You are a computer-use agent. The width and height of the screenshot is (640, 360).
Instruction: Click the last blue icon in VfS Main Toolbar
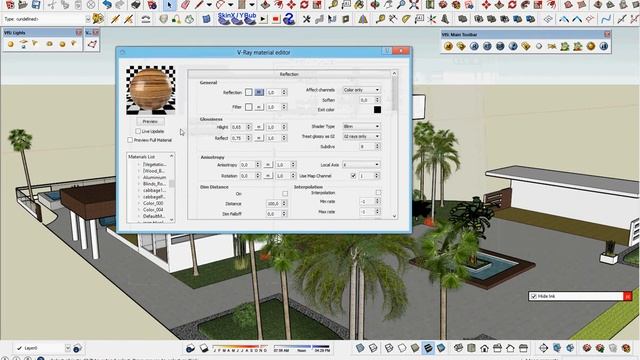click(x=603, y=46)
